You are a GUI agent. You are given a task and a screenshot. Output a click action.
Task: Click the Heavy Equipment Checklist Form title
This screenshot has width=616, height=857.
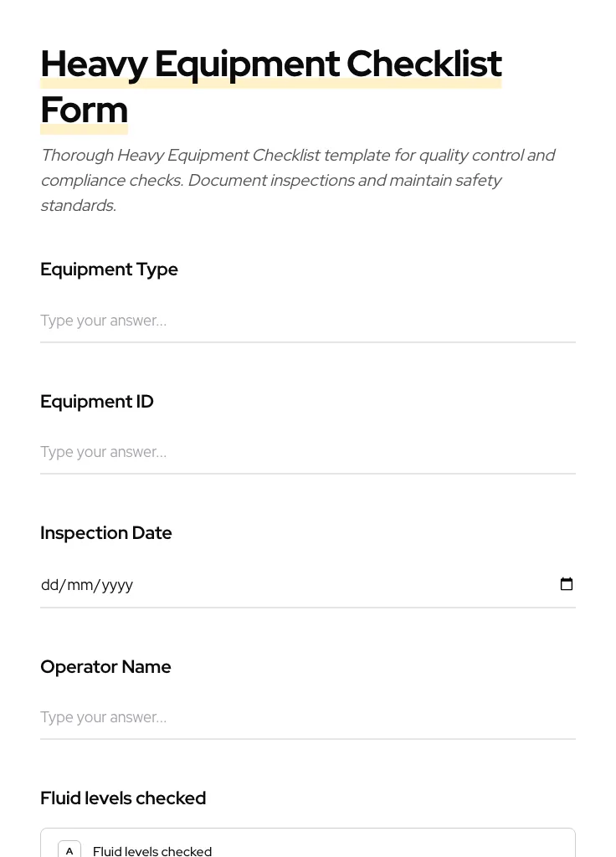point(271,85)
